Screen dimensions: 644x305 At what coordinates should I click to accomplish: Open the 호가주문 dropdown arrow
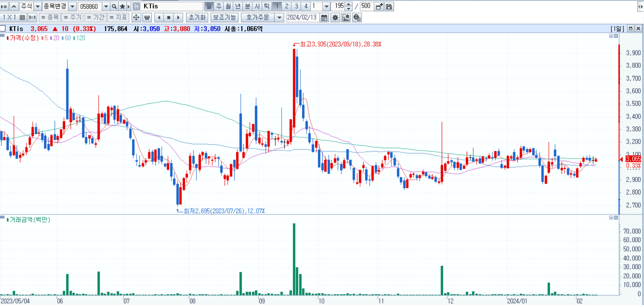click(x=279, y=17)
